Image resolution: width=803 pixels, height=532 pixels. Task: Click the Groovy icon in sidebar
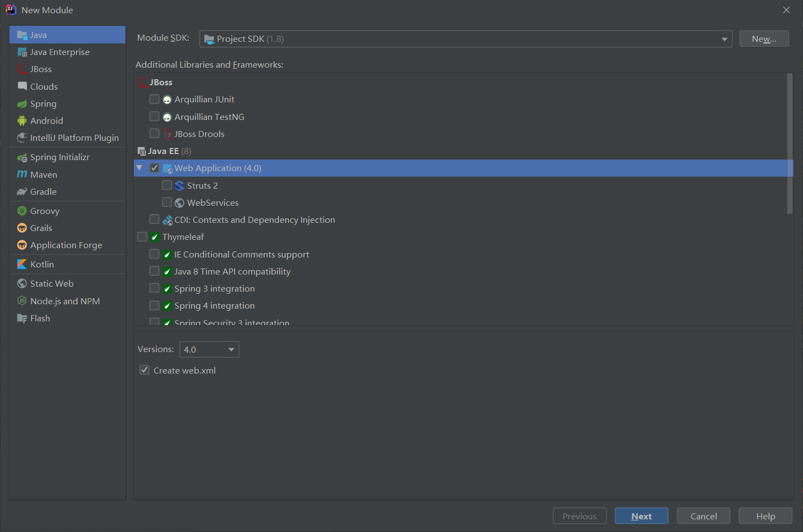pos(22,211)
